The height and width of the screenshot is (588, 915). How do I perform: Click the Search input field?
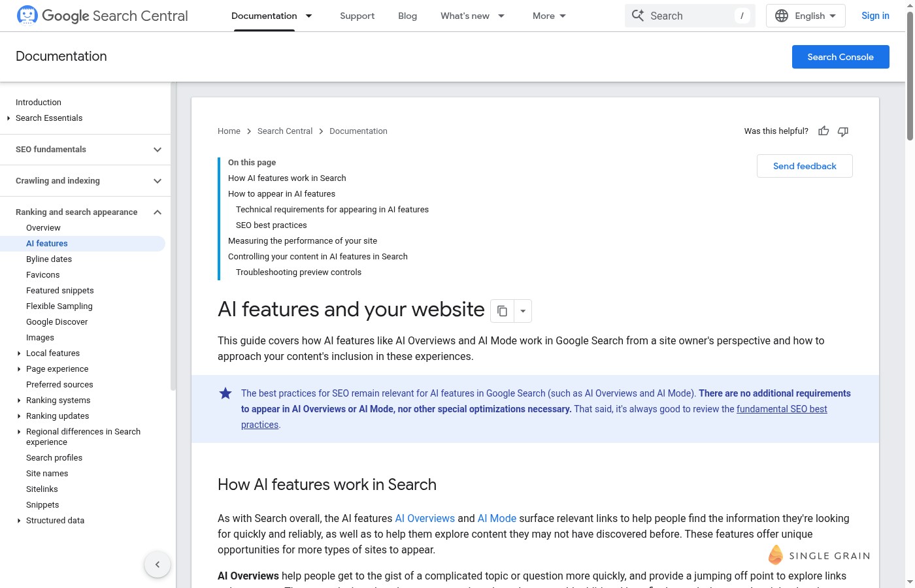point(690,16)
